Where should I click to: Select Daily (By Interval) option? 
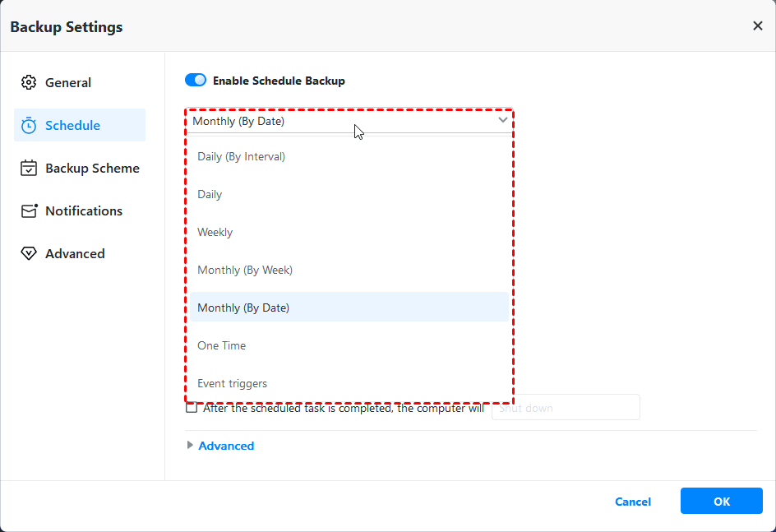point(241,156)
